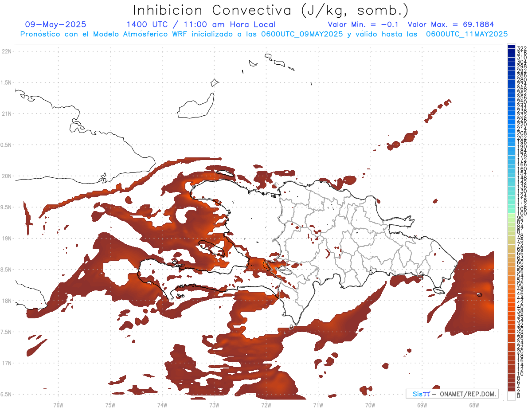Viewport: 532px width, 411px height.
Task: Click the '69W' longitude label
Action: pyautogui.click(x=422, y=405)
